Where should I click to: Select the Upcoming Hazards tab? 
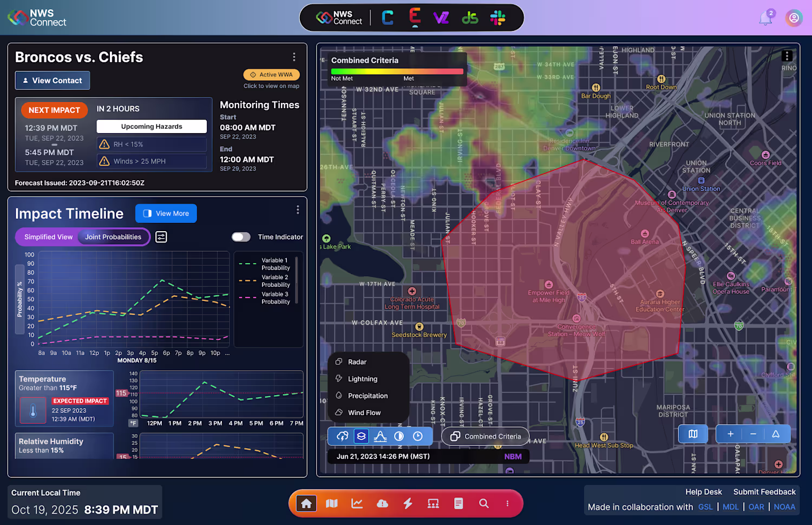pos(152,127)
